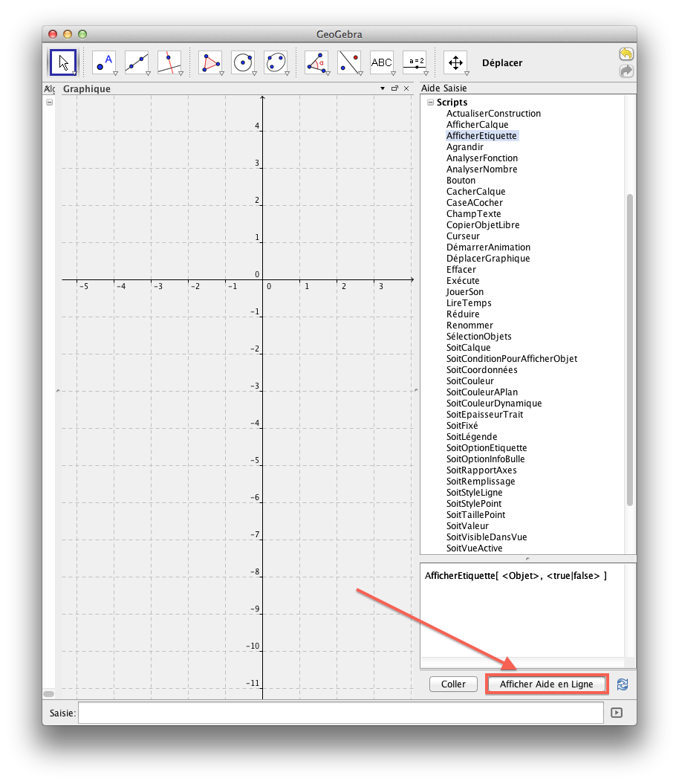Screen dimensions: 679x784
Task: Select AfficherCalque command
Action: [x=478, y=125]
